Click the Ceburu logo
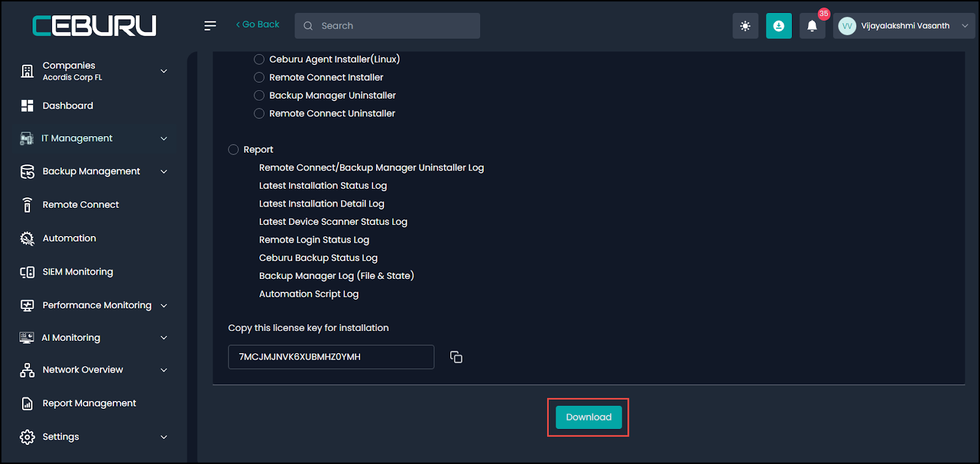The height and width of the screenshot is (464, 980). tap(94, 26)
